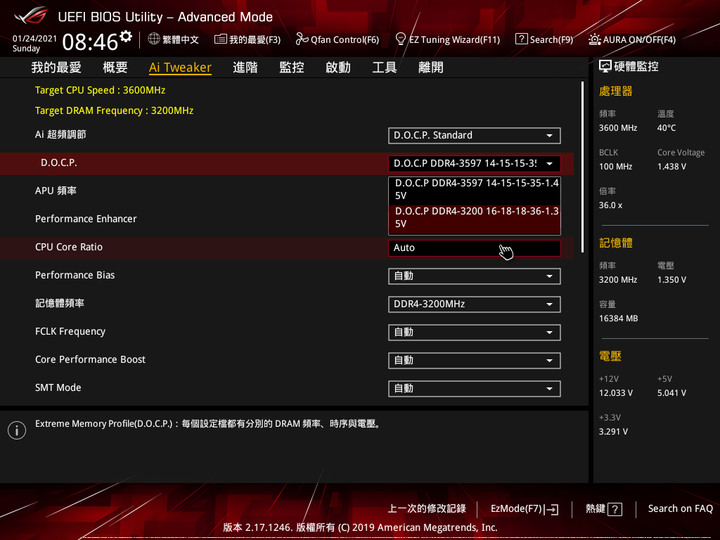This screenshot has height=540, width=720.
Task: Switch language via 繁體中文 label
Action: point(180,39)
